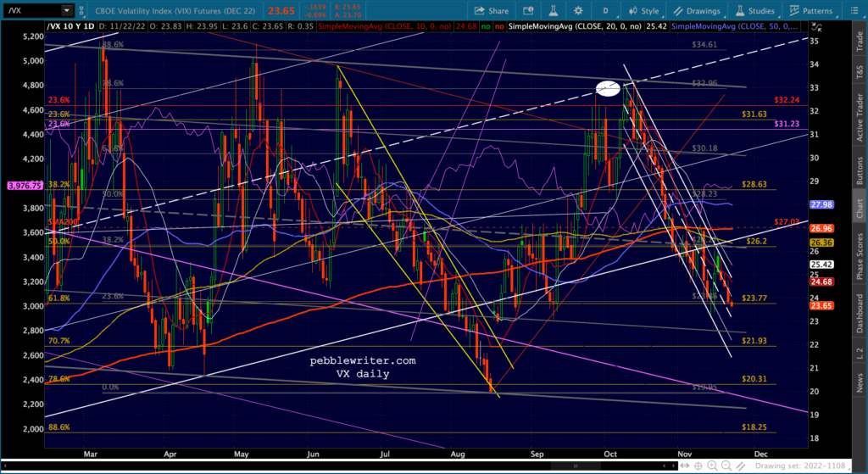Click the $18.25 Fibonacci level label
868x474 pixels.
[x=754, y=427]
